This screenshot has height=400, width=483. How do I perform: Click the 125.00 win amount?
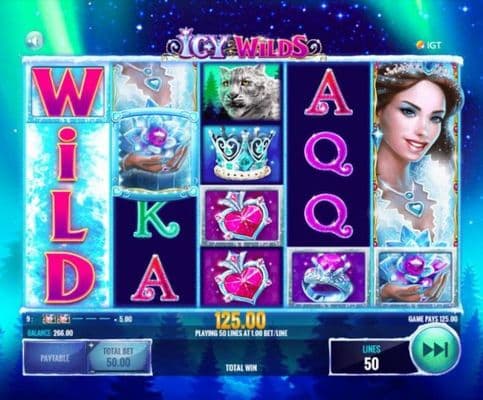(241, 320)
